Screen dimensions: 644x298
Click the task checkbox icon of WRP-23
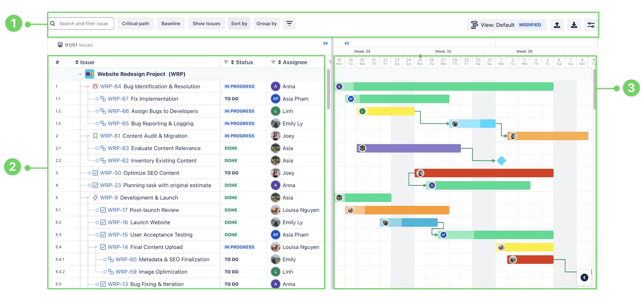(95, 185)
